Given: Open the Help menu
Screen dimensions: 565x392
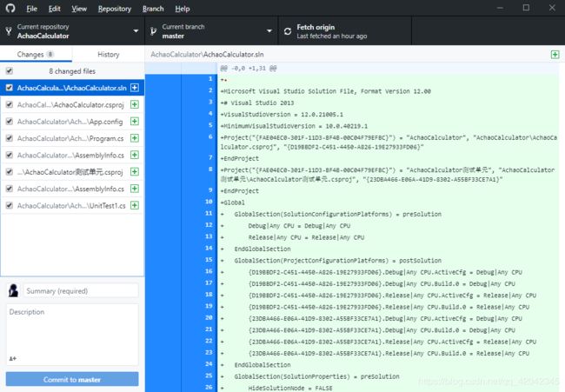Looking at the screenshot, I should tap(183, 9).
